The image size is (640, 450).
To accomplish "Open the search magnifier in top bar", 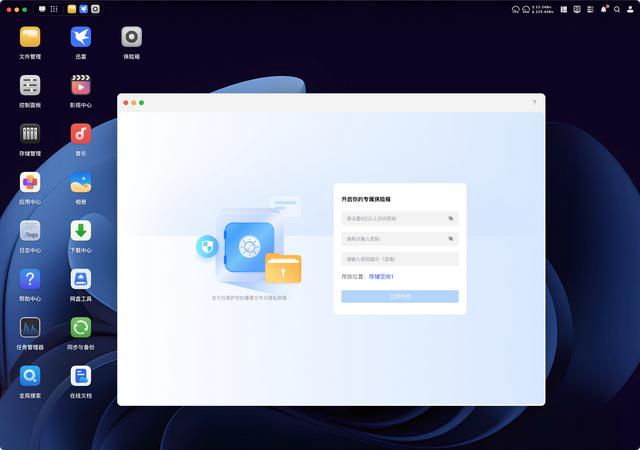I will (617, 9).
